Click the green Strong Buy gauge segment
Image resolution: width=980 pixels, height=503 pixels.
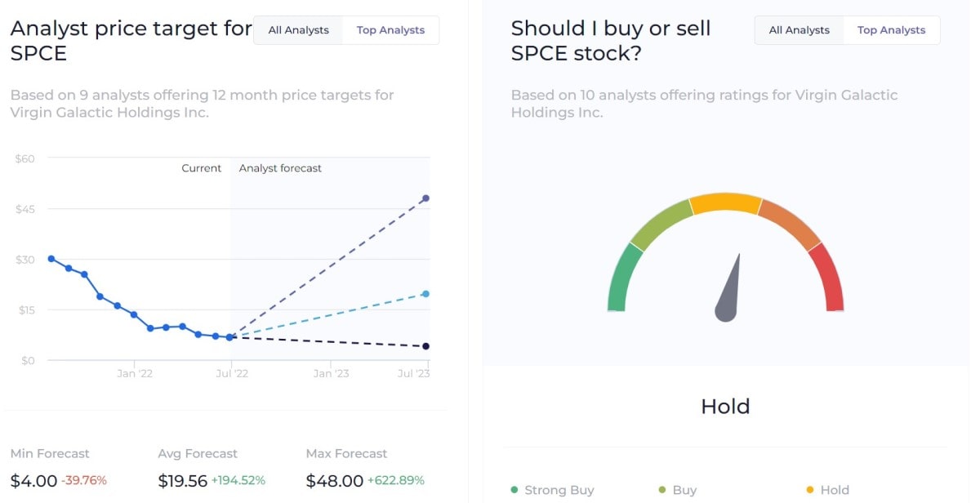[x=622, y=278]
